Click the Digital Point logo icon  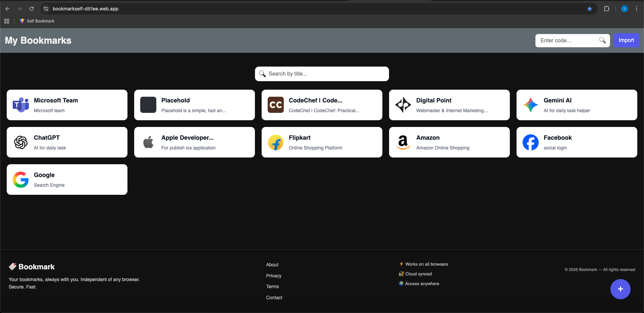pyautogui.click(x=403, y=105)
